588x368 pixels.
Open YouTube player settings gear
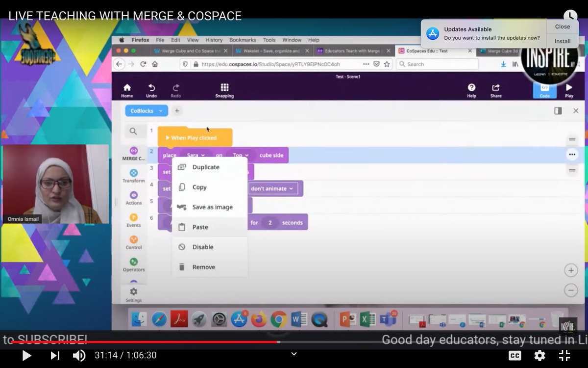[x=539, y=356]
